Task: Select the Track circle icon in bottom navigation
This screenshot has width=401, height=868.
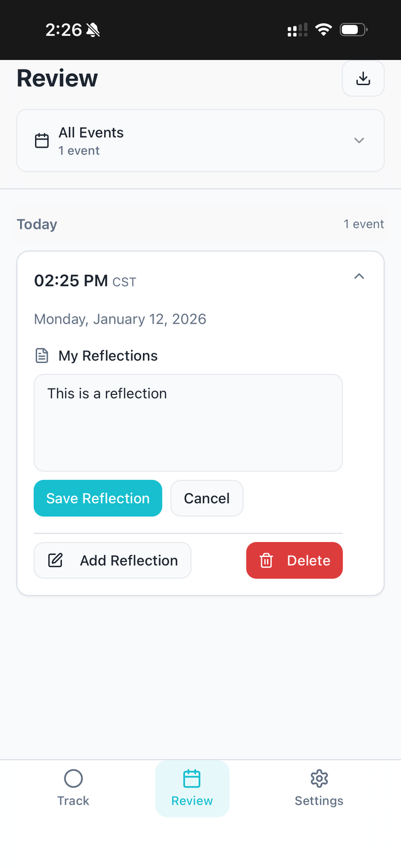Action: [73, 779]
